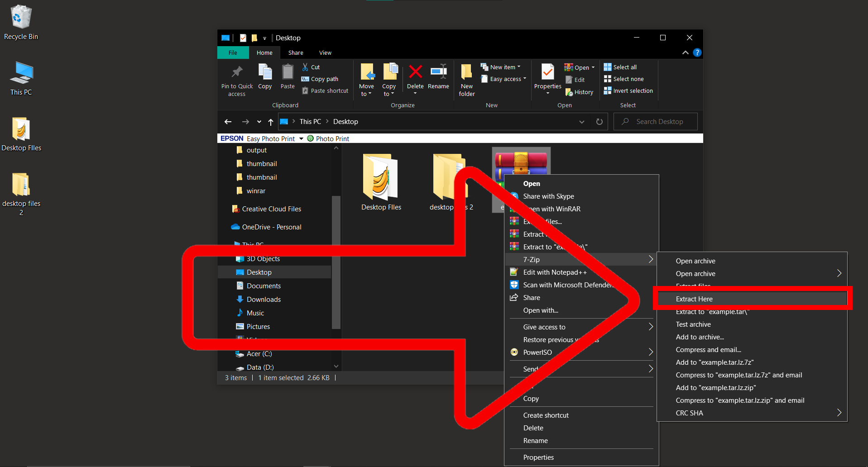
Task: Open the 7-Zip submenu arrow
Action: pyautogui.click(x=651, y=259)
